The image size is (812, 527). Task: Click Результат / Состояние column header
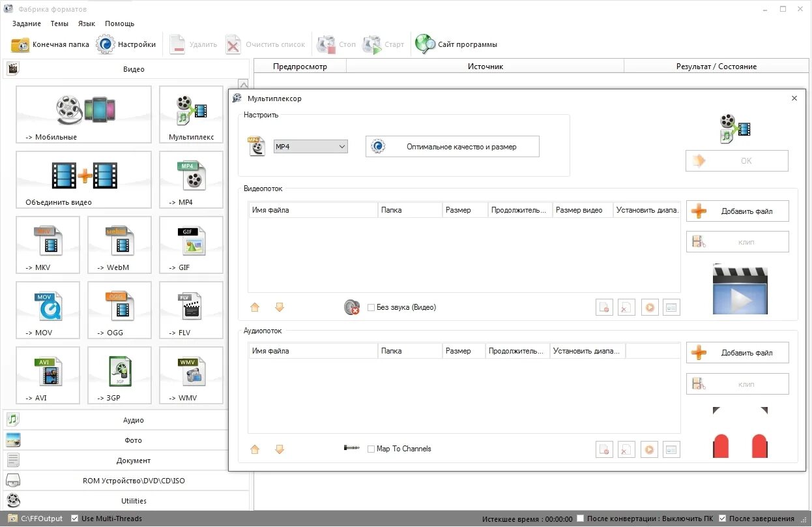(x=716, y=66)
